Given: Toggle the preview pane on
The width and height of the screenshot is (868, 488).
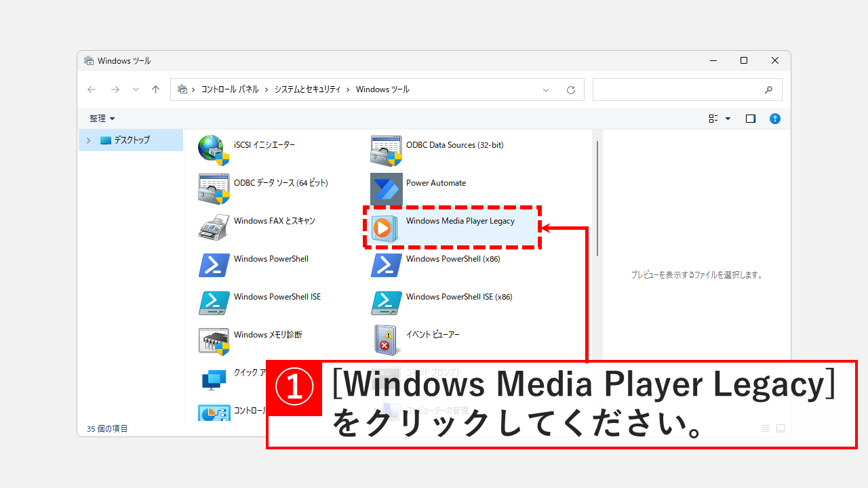Looking at the screenshot, I should [x=750, y=118].
